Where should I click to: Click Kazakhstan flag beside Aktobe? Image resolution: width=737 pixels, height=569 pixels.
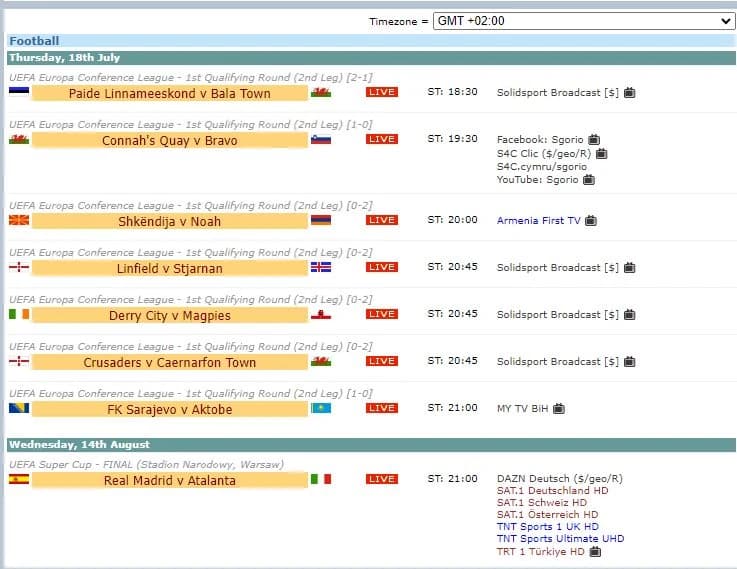click(x=321, y=408)
